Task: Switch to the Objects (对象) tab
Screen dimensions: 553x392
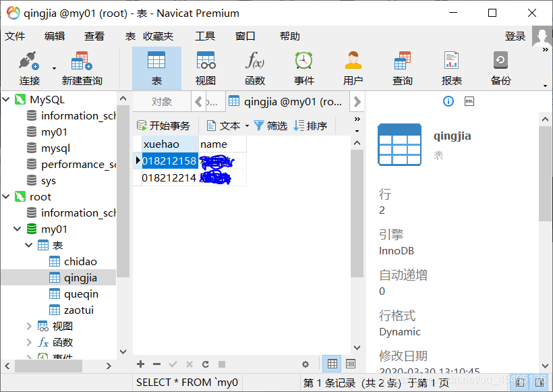Action: coord(162,102)
